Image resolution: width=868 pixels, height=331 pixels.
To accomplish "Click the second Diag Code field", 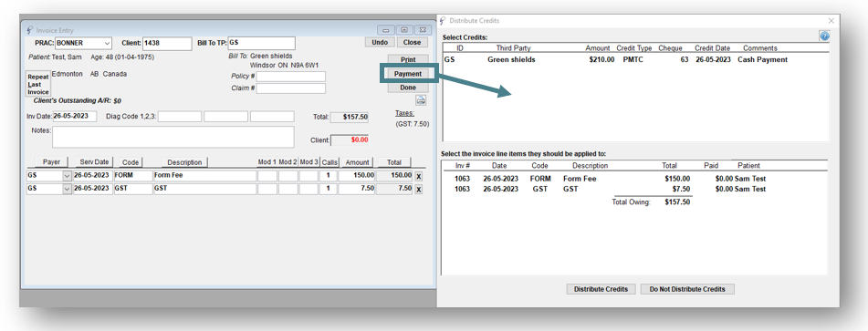I will pos(225,117).
